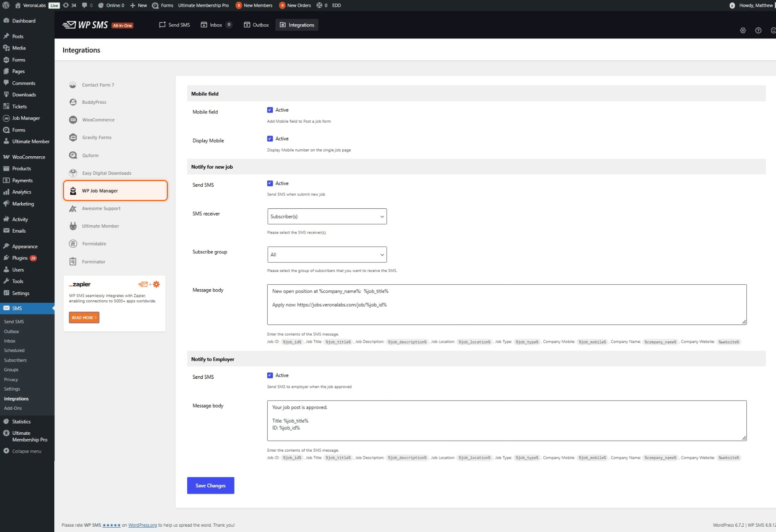Click the Dashboard icon in sidebar
The image size is (776, 532).
click(6, 21)
